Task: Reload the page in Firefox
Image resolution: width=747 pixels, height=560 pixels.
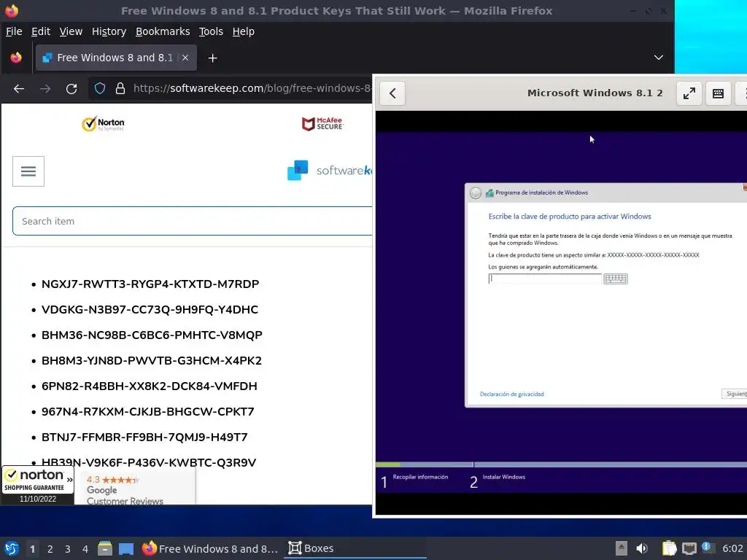Action: coord(71,88)
